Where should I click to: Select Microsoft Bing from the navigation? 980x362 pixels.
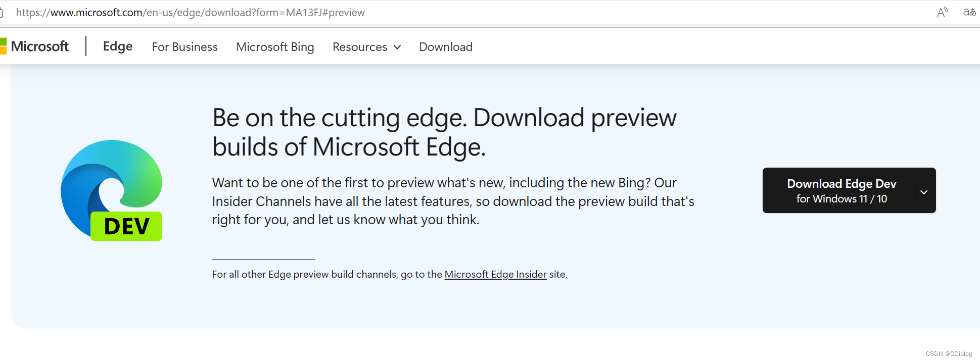[275, 46]
